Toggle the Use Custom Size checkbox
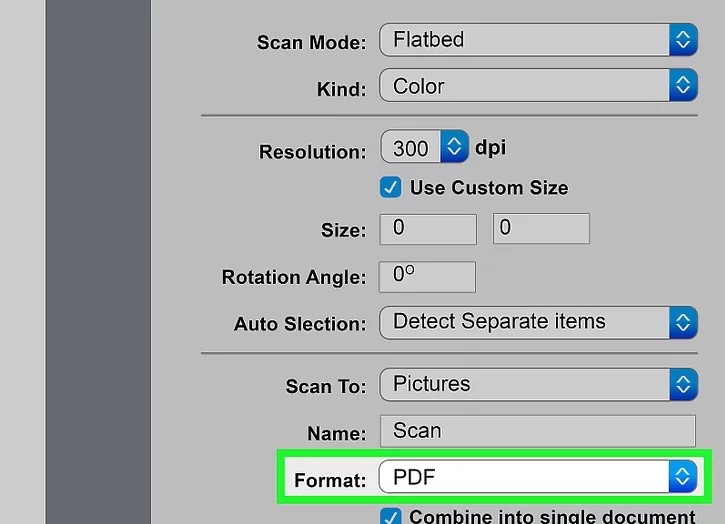The image size is (725, 524). pos(391,187)
